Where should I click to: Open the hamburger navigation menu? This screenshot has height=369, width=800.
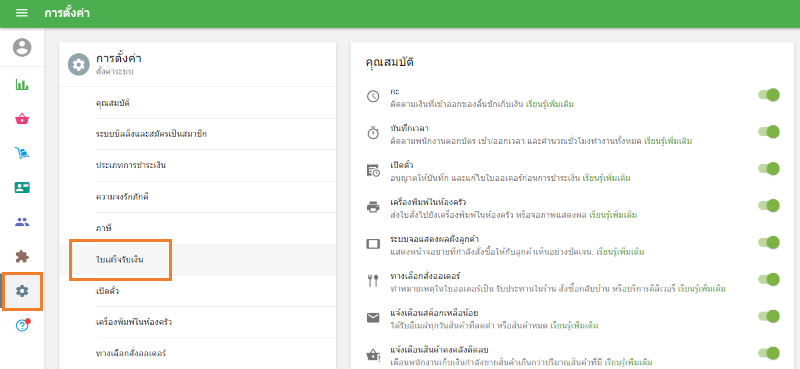(22, 13)
